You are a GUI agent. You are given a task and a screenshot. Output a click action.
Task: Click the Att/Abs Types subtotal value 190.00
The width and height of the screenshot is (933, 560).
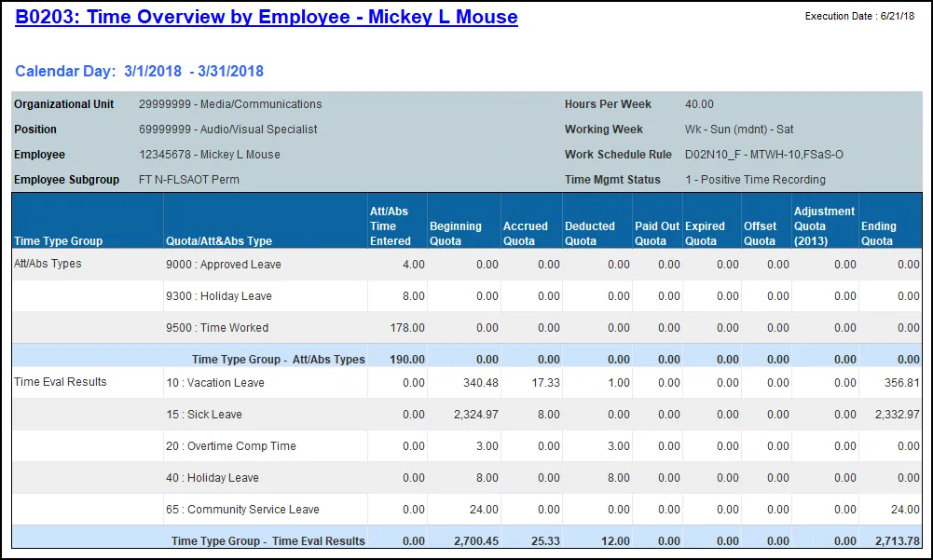point(405,360)
